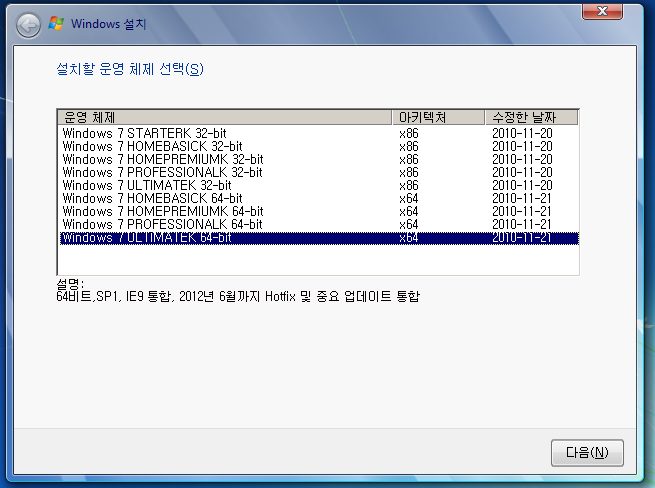Image resolution: width=655 pixels, height=488 pixels.
Task: Click x64 in the HOMEPREMIUMK 64-bit row
Action: click(409, 211)
